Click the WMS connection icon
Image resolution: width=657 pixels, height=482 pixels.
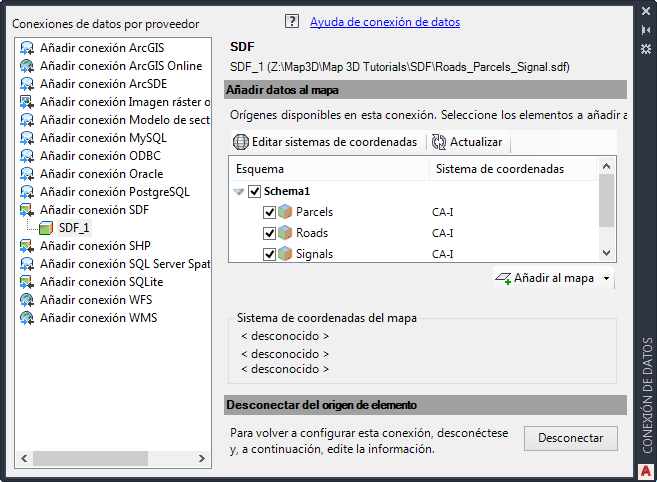pos(27,318)
